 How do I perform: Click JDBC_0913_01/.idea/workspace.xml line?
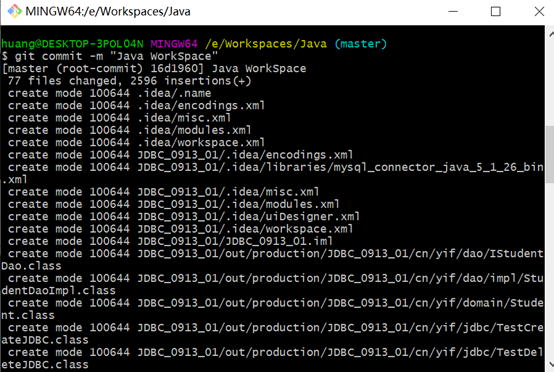click(x=181, y=229)
